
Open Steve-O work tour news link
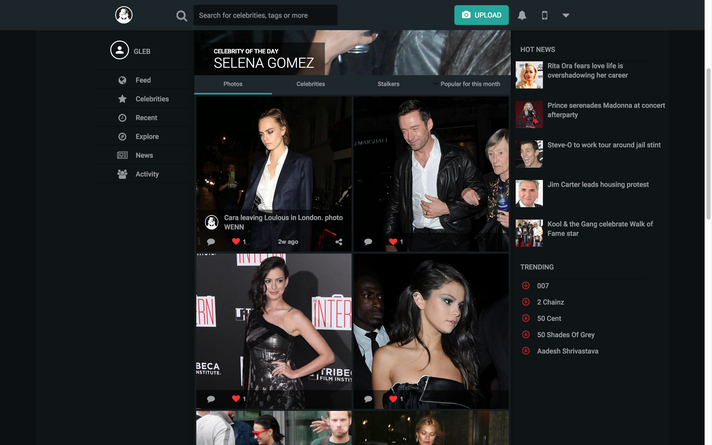pos(603,145)
